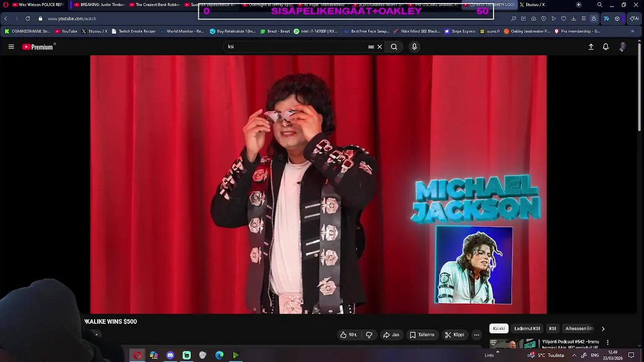The image size is (644, 362).
Task: Switch to 'The Craziest Bank Robber' tab
Action: pos(154,5)
